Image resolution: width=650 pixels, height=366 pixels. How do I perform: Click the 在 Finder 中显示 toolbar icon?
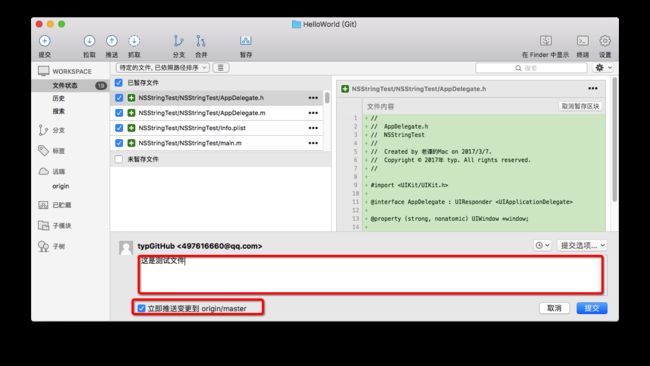point(546,41)
